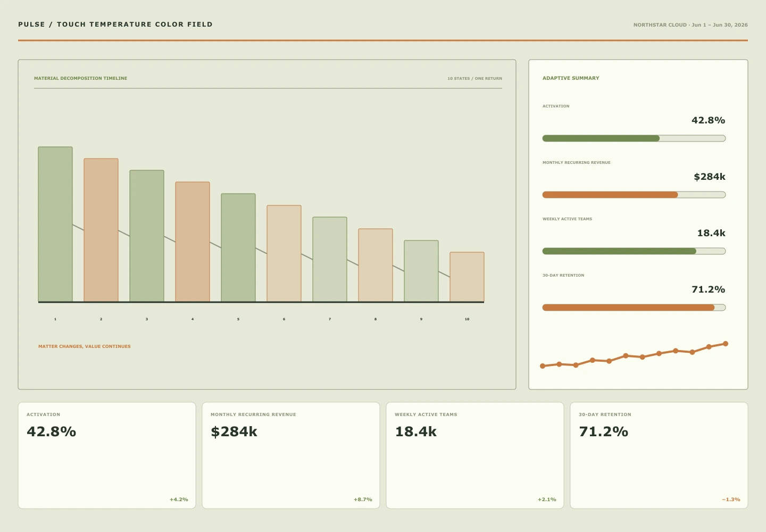The height and width of the screenshot is (532, 766).
Task: Click the +8.7% change value
Action: coord(363,500)
